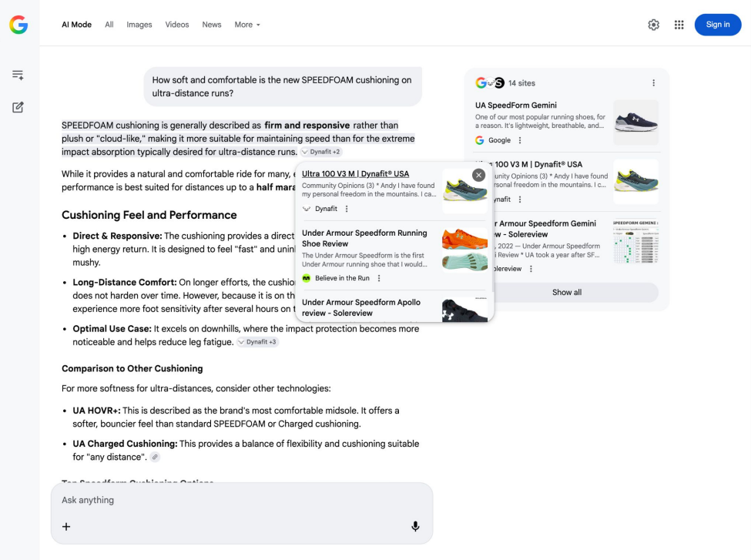751x560 pixels.
Task: Open Under Armour Speedform Running Shoe Review link
Action: pos(364,238)
